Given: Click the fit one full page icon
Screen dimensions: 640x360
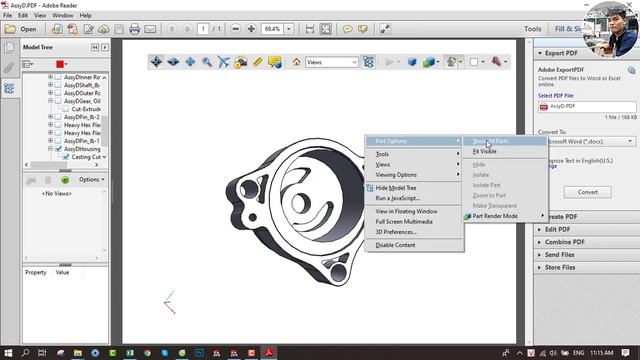Looking at the screenshot, I should click(325, 29).
